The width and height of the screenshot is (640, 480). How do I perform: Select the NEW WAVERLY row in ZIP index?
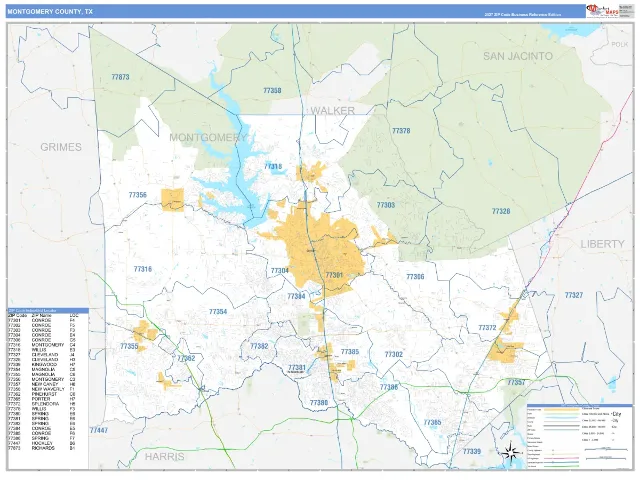pos(43,389)
